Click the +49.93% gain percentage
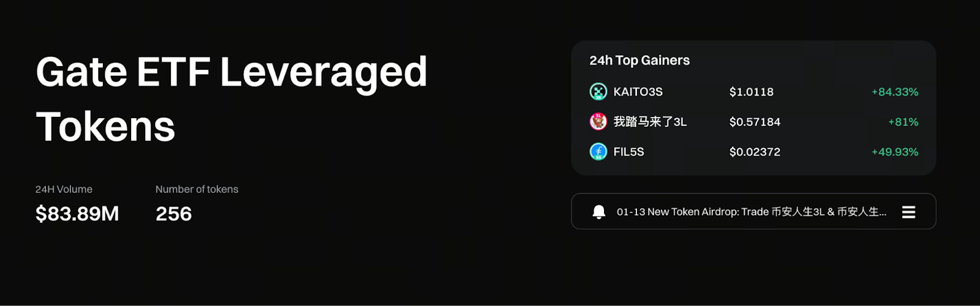The width and height of the screenshot is (980, 306). (x=895, y=152)
